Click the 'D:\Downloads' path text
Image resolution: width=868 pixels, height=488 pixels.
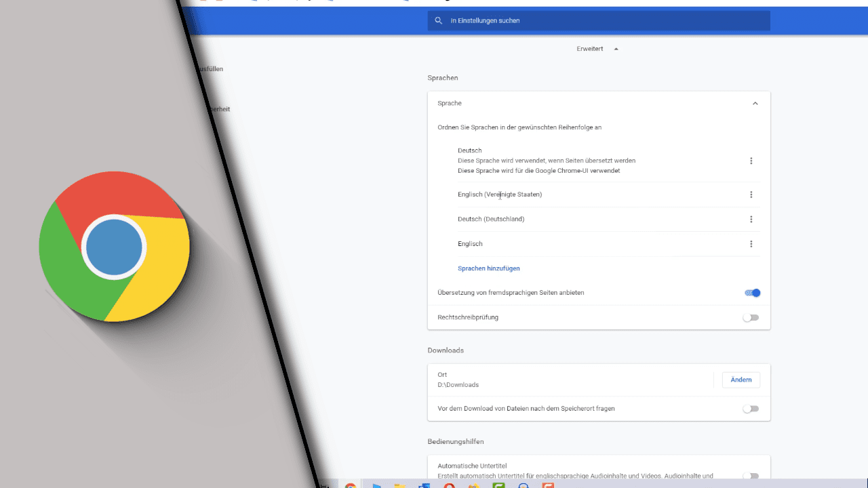click(458, 385)
